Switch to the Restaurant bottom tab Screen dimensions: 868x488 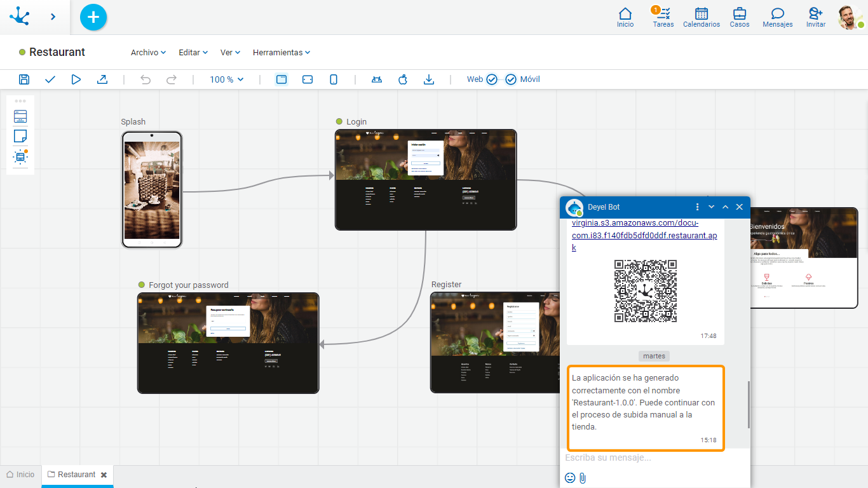point(71,475)
